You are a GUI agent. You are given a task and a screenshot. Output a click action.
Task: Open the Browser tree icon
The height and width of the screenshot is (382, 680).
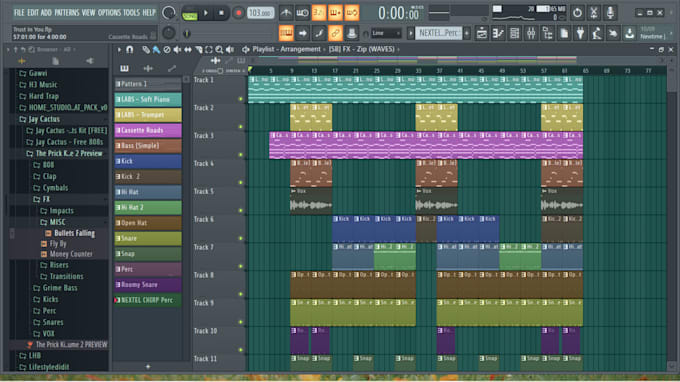547,33
